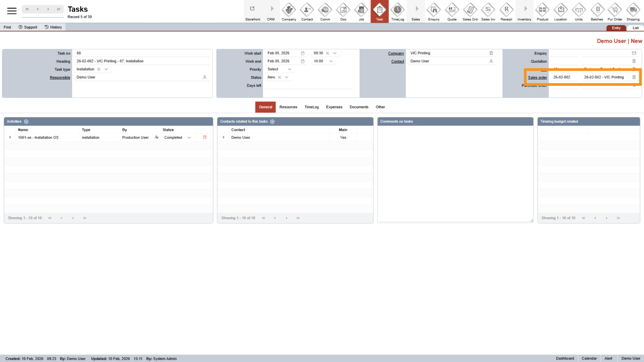Click the Heading text field
Screen dimensions: 644x362
pos(142,61)
